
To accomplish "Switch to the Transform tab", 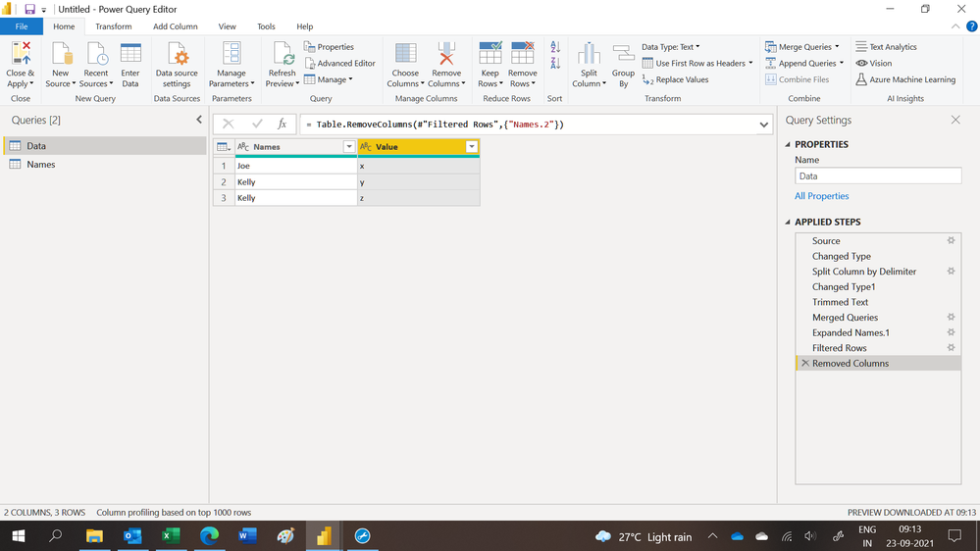I will (113, 26).
